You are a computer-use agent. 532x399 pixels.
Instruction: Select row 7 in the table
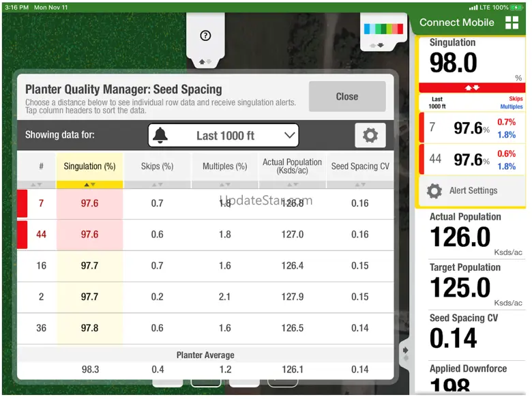click(x=205, y=203)
